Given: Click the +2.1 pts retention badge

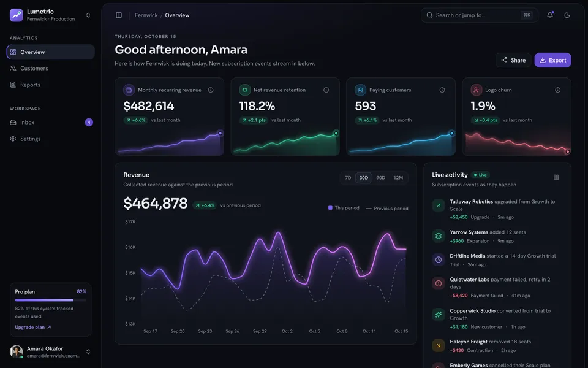Looking at the screenshot, I should pos(254,120).
